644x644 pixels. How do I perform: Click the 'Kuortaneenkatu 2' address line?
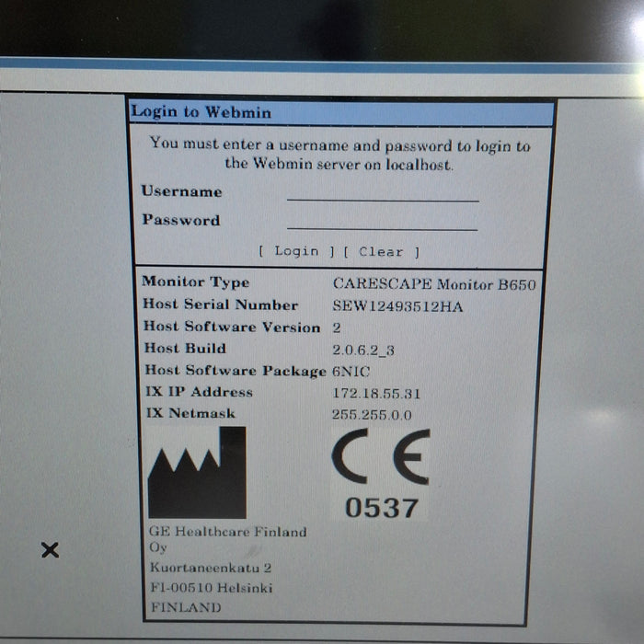(211, 568)
